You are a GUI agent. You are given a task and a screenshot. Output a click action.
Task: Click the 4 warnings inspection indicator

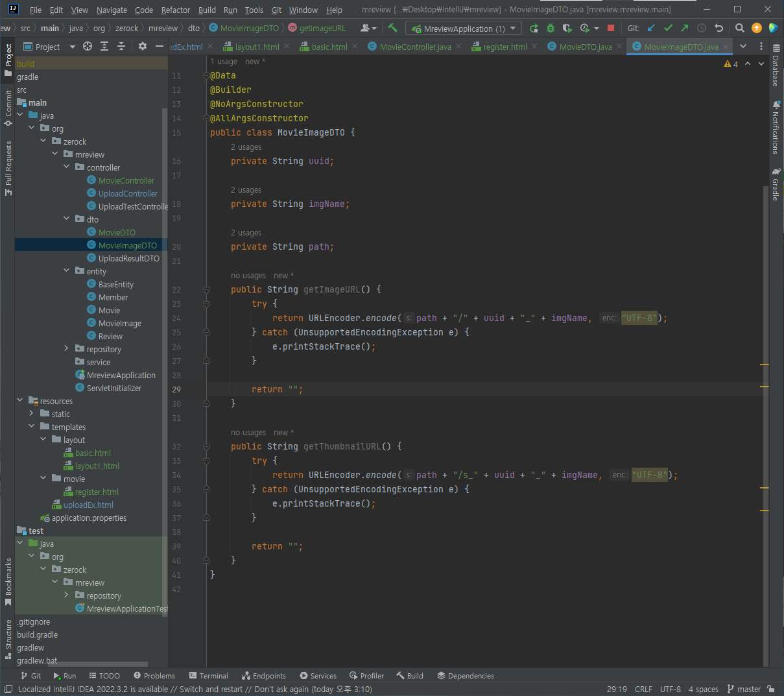coord(731,64)
